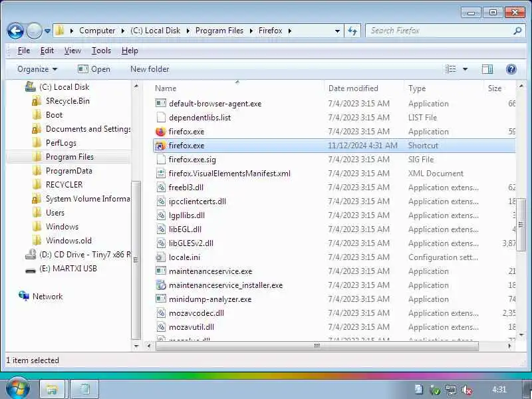This screenshot has width=532, height=399.
Task: Select the PerfLogs folder
Action: [x=61, y=143]
